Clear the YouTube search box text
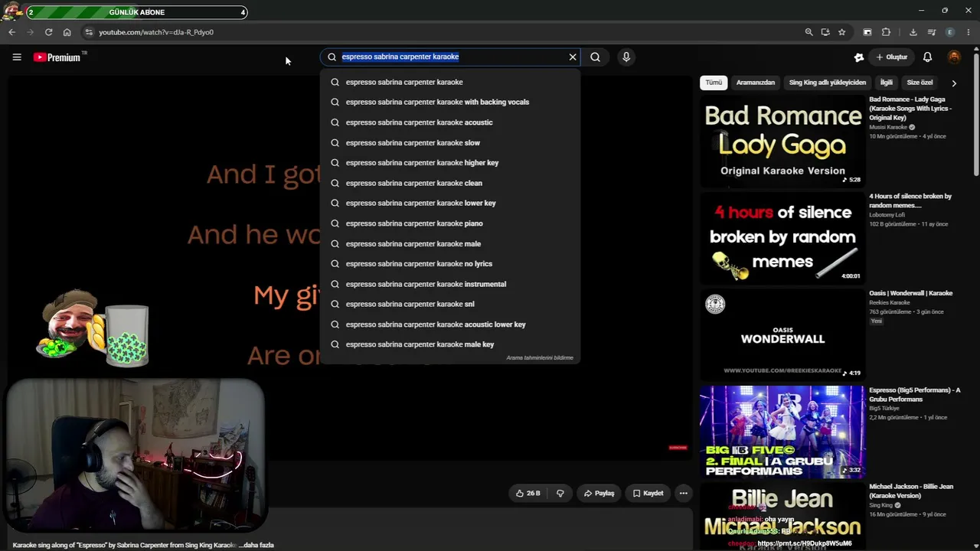Screen dimensions: 980x551 tap(573, 57)
